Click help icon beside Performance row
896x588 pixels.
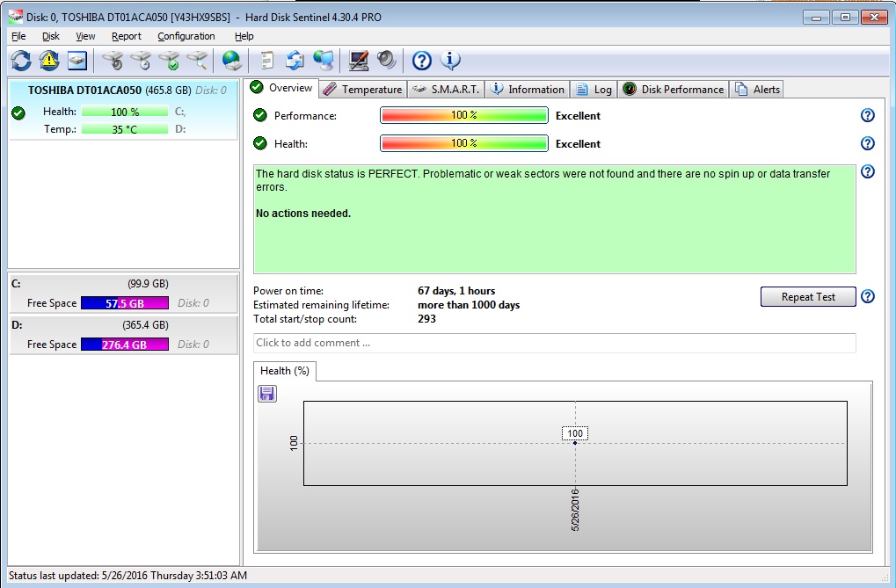867,116
